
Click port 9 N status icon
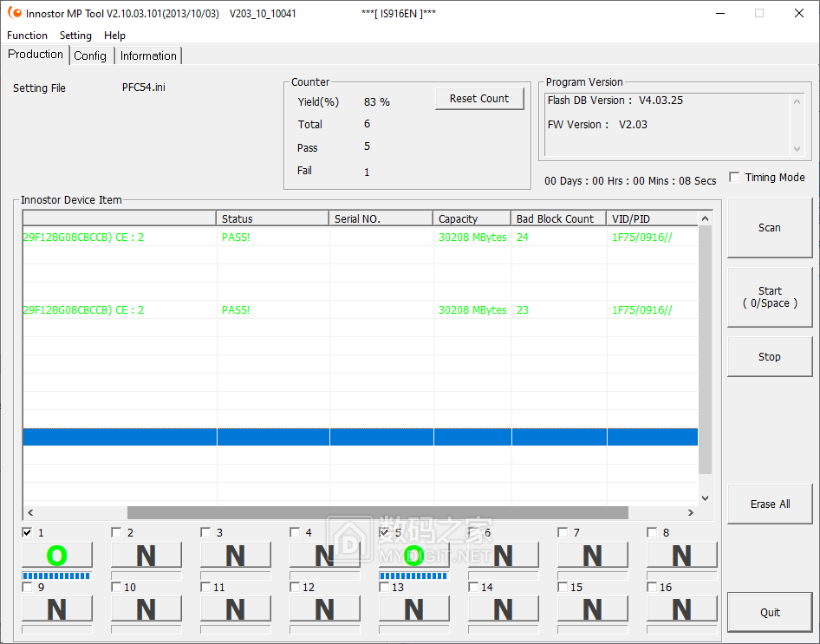click(x=57, y=609)
